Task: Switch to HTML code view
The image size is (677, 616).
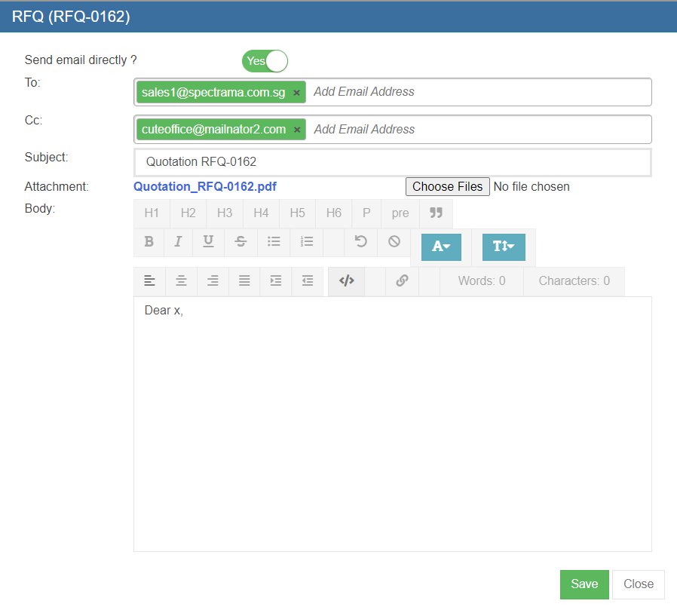Action: coord(347,280)
